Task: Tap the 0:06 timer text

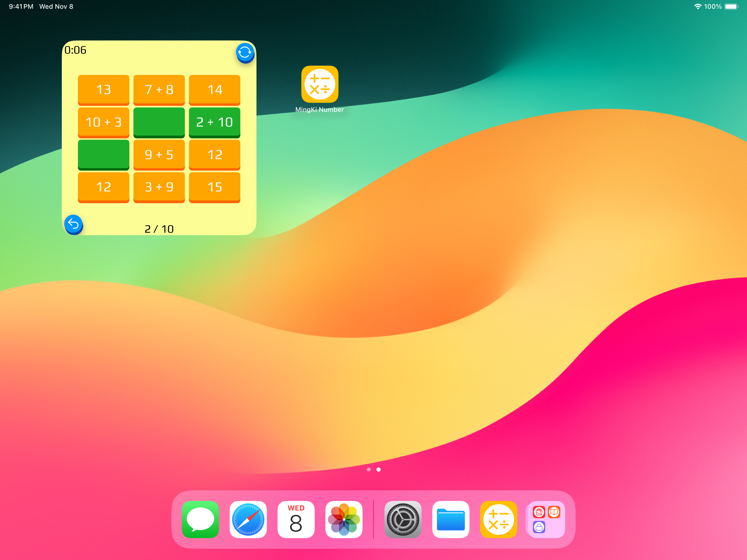Action: coord(75,50)
